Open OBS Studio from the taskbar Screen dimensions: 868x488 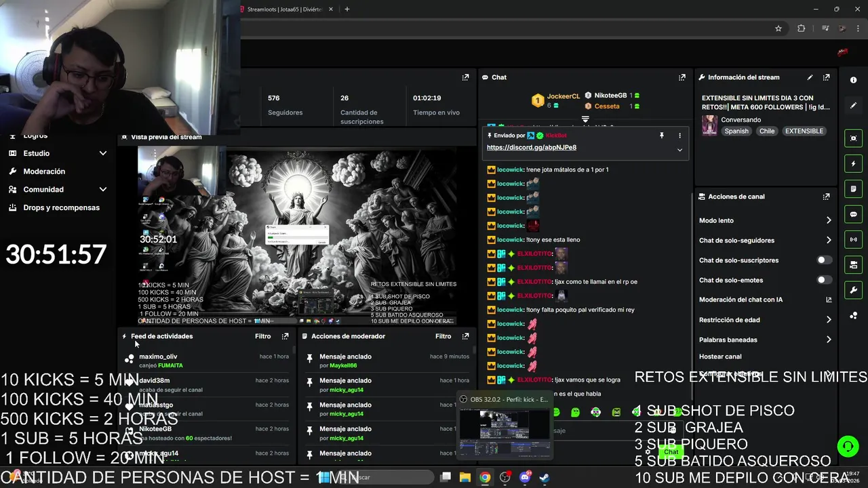coord(505,477)
